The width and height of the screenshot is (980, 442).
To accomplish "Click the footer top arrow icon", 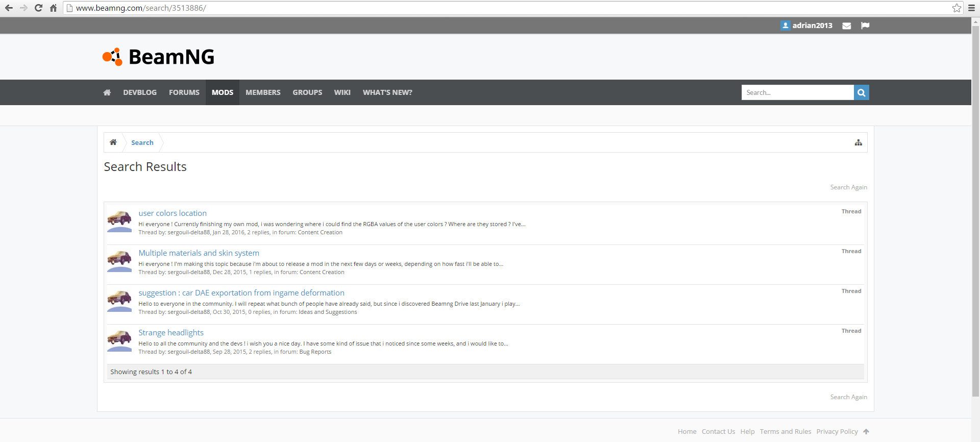I will pos(866,431).
